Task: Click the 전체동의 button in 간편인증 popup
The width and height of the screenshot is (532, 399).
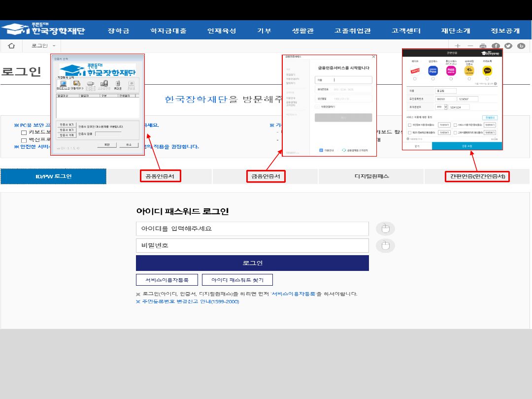Action: (490, 118)
